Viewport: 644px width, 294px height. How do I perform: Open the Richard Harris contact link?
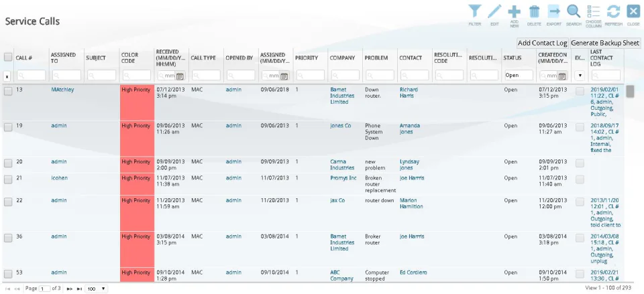[409, 92]
